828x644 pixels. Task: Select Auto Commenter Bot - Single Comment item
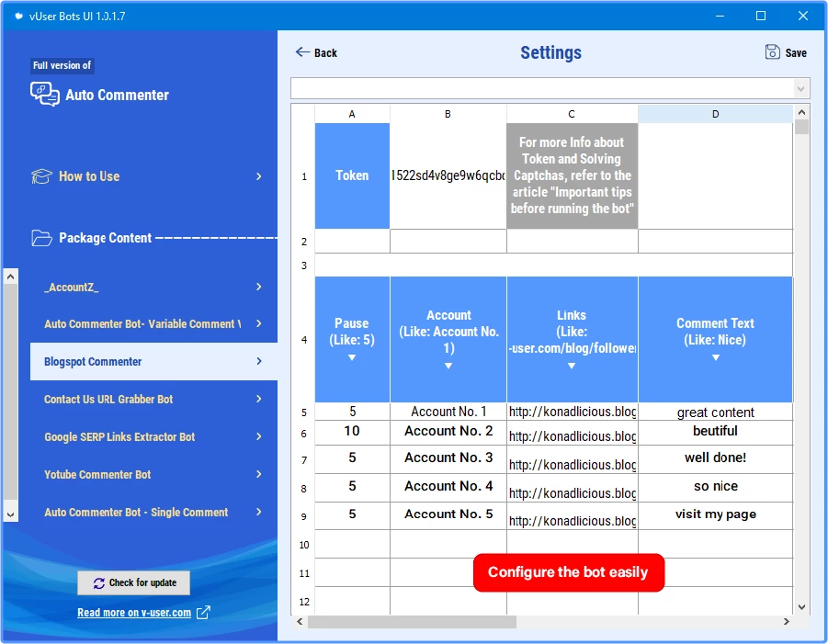(153, 512)
